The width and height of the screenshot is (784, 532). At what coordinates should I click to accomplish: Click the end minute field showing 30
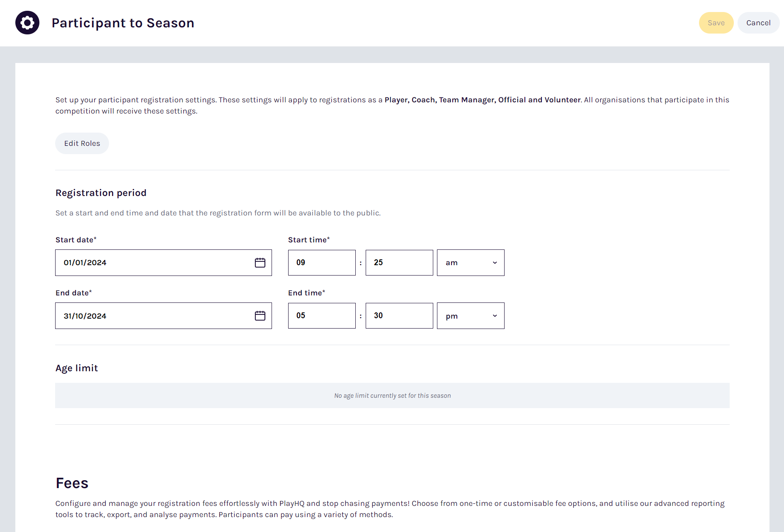(399, 315)
